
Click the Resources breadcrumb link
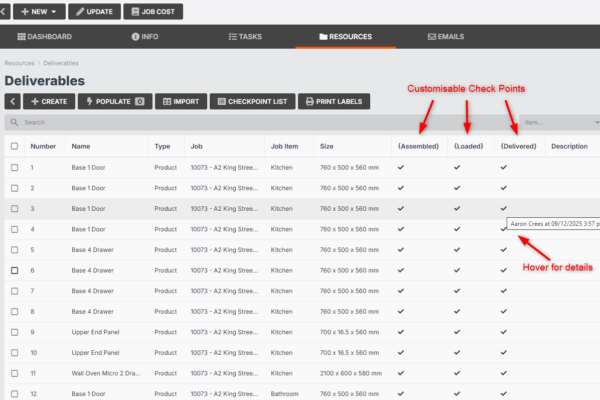[x=19, y=63]
